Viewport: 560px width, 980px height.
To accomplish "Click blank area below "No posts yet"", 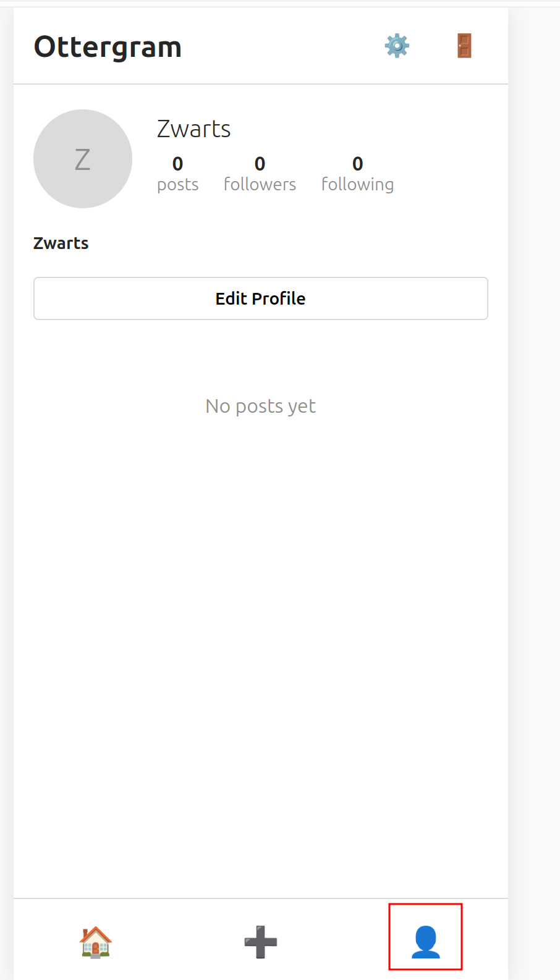I will click(x=261, y=587).
